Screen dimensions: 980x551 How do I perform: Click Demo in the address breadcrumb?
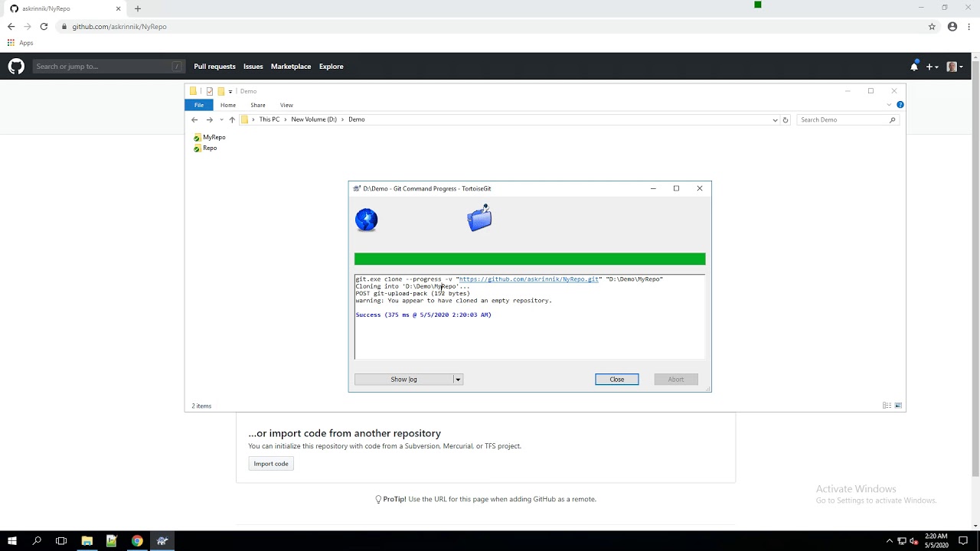pos(357,119)
